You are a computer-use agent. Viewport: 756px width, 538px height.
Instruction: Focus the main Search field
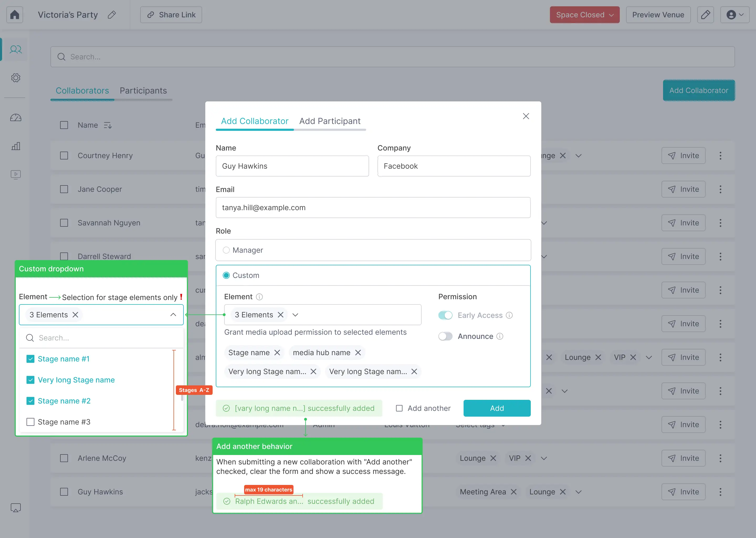point(392,57)
